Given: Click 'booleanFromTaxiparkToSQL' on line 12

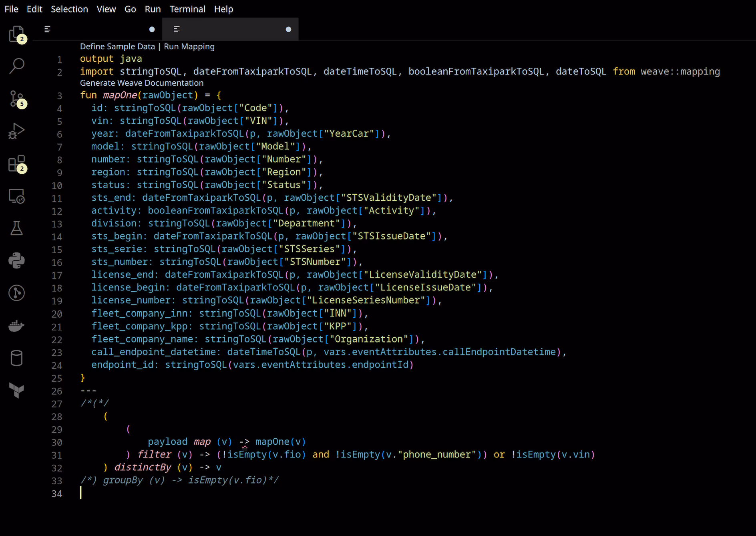Looking at the screenshot, I should [x=216, y=210].
